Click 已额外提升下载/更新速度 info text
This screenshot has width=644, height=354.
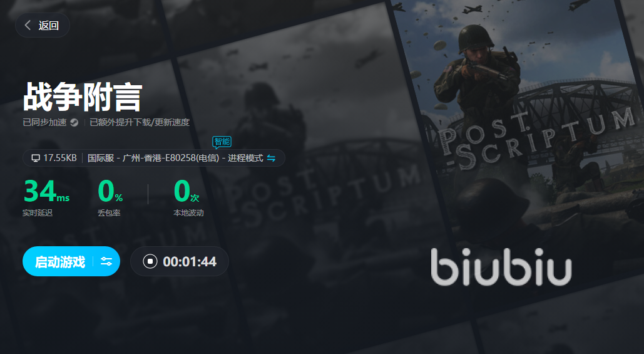tap(140, 123)
